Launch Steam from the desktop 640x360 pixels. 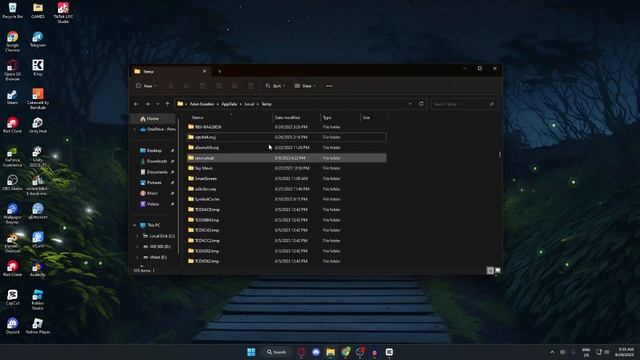click(12, 97)
